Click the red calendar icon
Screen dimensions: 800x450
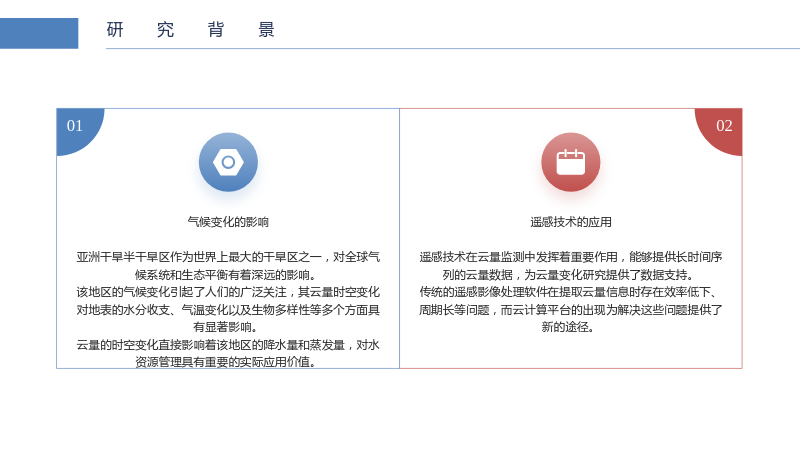click(570, 162)
